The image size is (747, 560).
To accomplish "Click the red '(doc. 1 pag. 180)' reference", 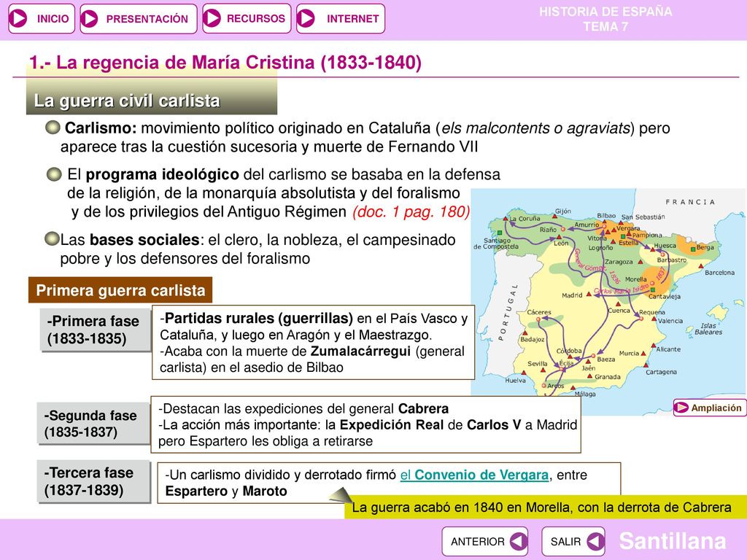I will (411, 211).
